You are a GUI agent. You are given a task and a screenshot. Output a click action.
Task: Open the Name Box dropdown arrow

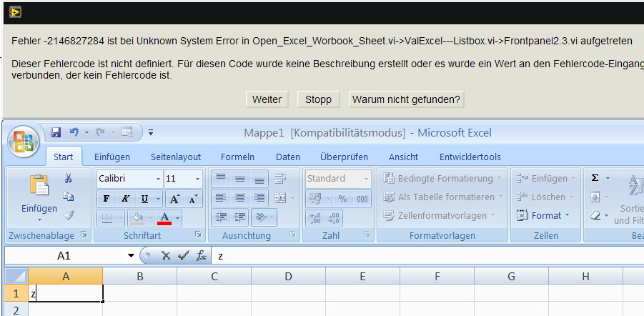[x=131, y=256]
